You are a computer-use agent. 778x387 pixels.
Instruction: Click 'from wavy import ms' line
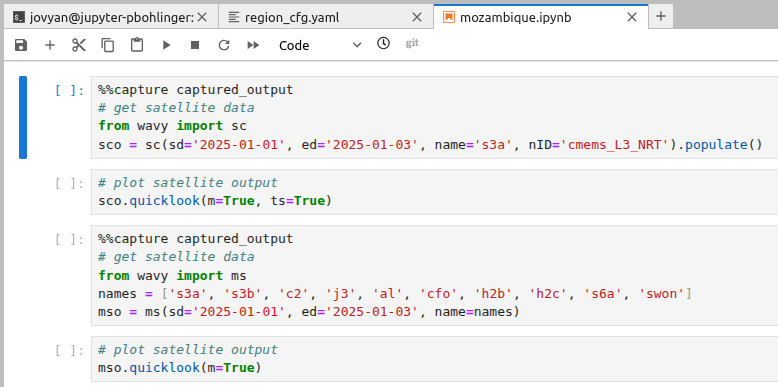tap(172, 275)
